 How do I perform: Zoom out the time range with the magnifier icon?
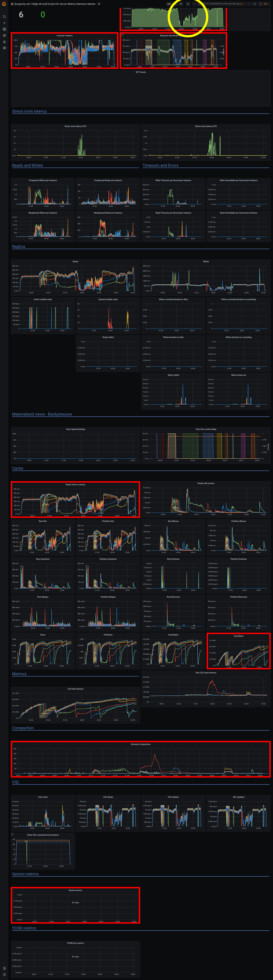tap(255, 4)
